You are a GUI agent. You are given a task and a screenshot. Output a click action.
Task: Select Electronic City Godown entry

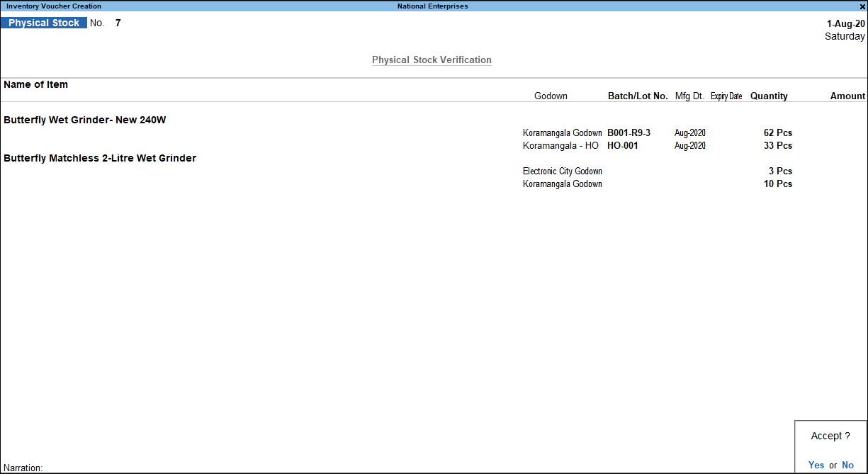click(562, 171)
